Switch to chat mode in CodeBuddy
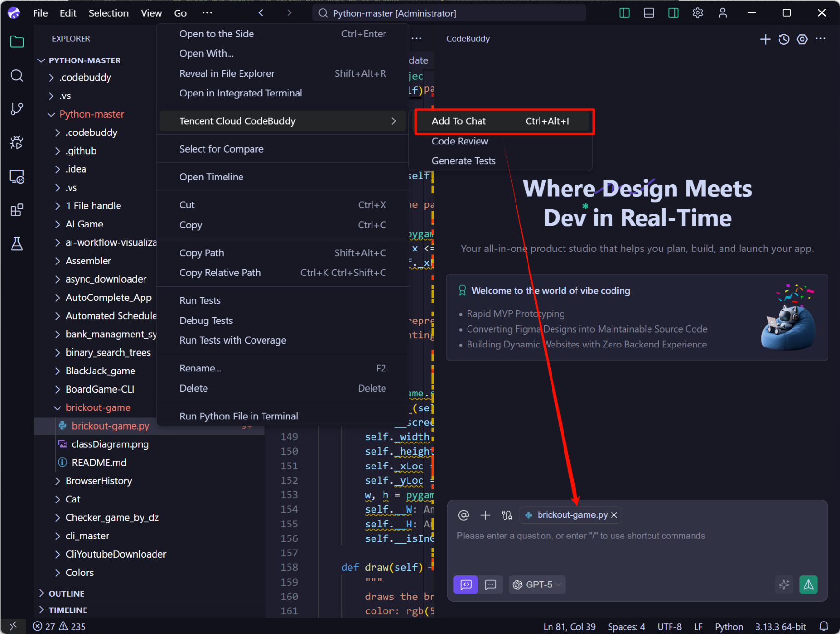840x634 pixels. coord(491,585)
